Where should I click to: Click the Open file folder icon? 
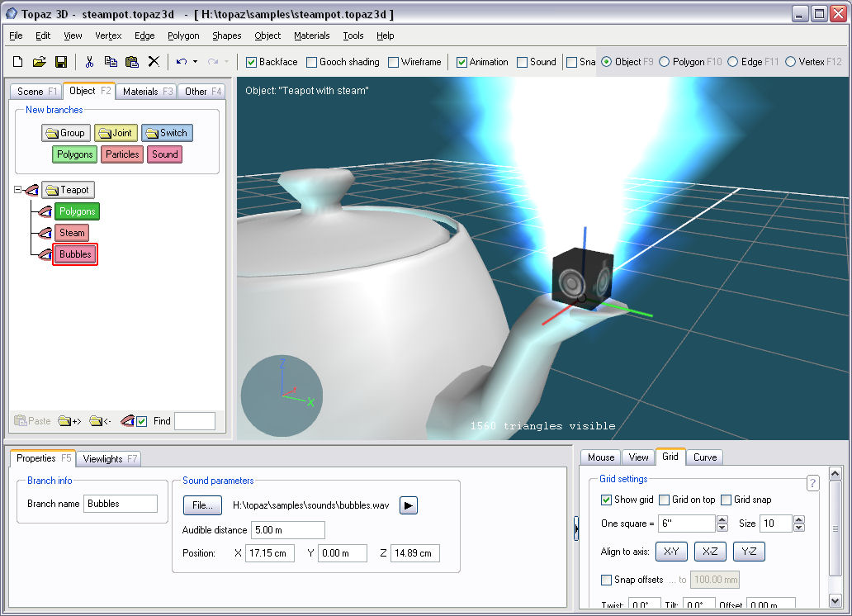point(39,62)
